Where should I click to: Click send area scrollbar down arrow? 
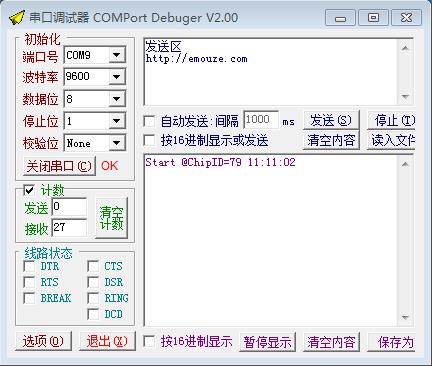tap(405, 97)
